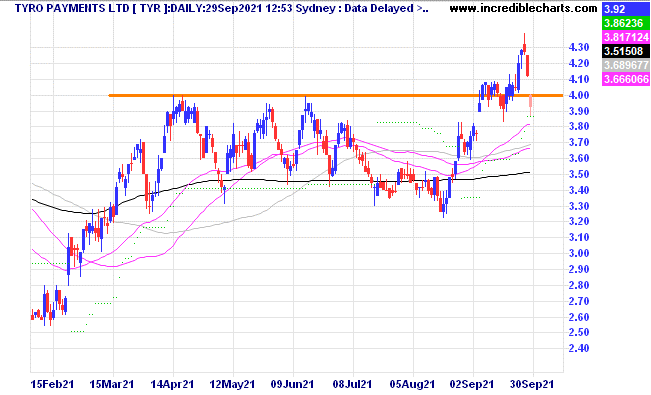Click the 3.60 price axis label
The image size is (651, 395).
579,158
